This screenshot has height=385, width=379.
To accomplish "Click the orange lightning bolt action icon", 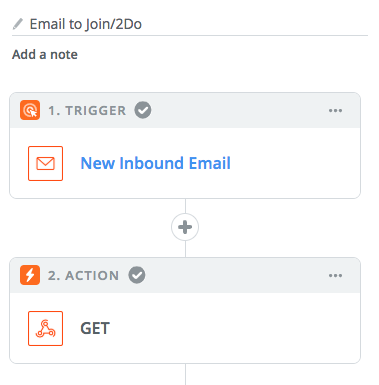I will 30,275.
